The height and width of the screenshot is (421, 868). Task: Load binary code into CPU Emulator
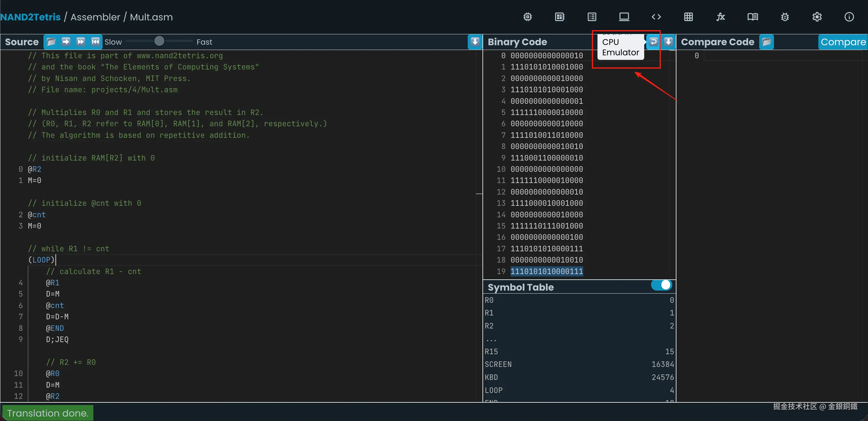(x=653, y=42)
